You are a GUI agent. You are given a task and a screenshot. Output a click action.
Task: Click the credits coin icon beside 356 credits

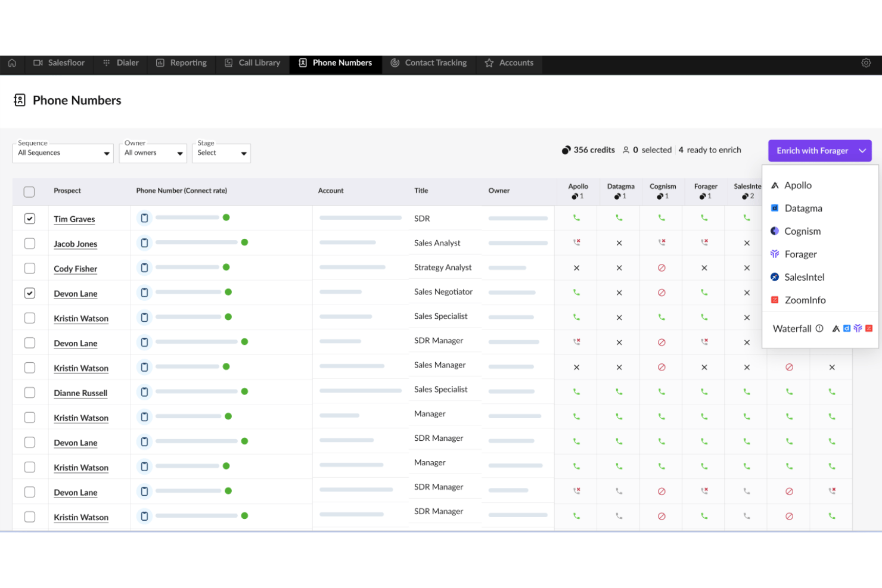click(566, 150)
